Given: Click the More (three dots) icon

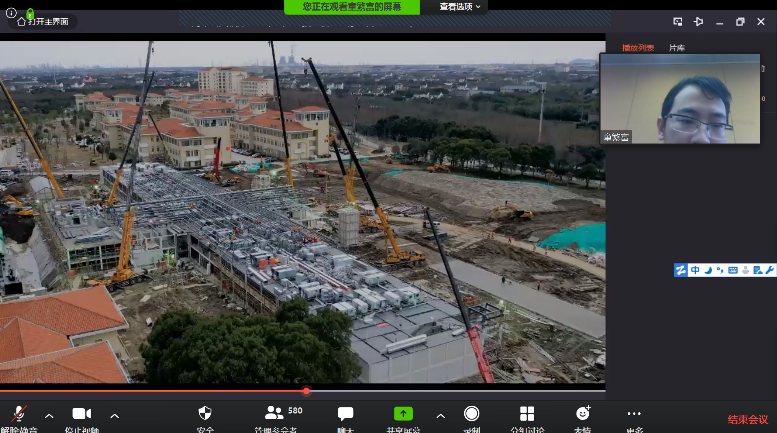Looking at the screenshot, I should (634, 413).
